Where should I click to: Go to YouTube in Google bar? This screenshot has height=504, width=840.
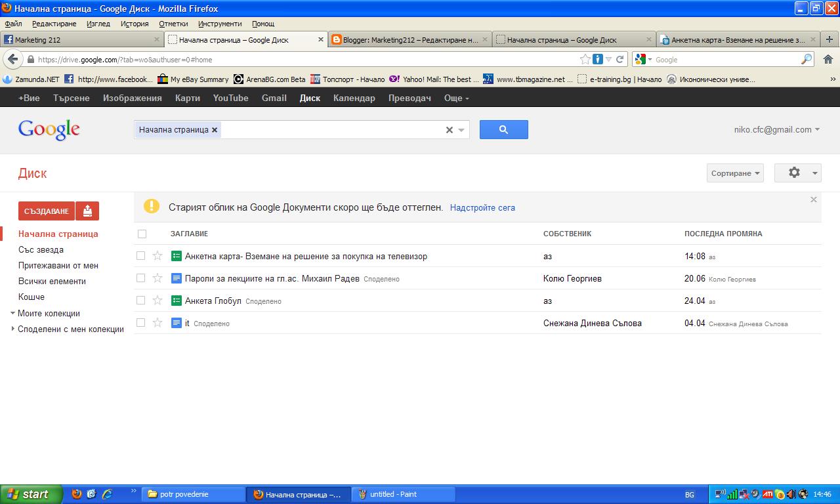tap(230, 98)
